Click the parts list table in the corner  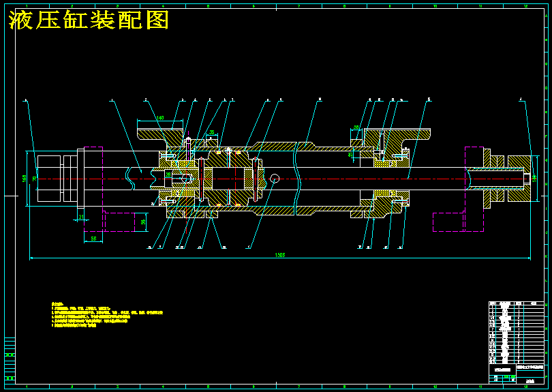[516, 333]
